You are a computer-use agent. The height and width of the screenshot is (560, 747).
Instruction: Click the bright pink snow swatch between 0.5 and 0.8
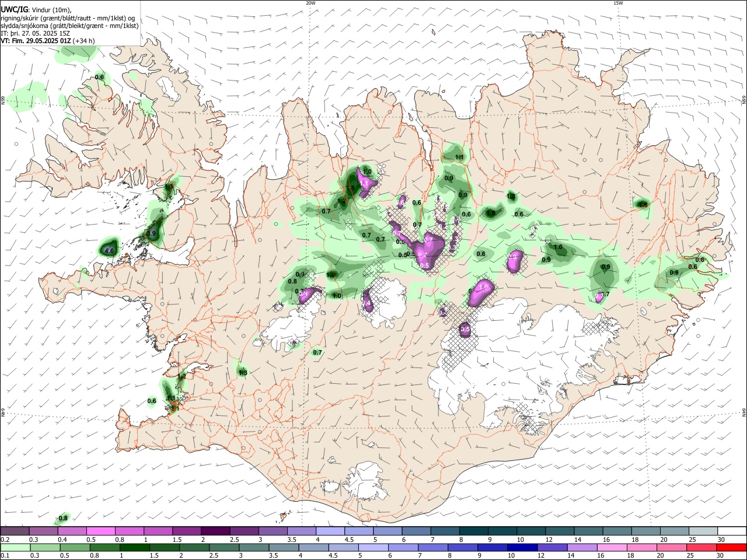[100, 531]
